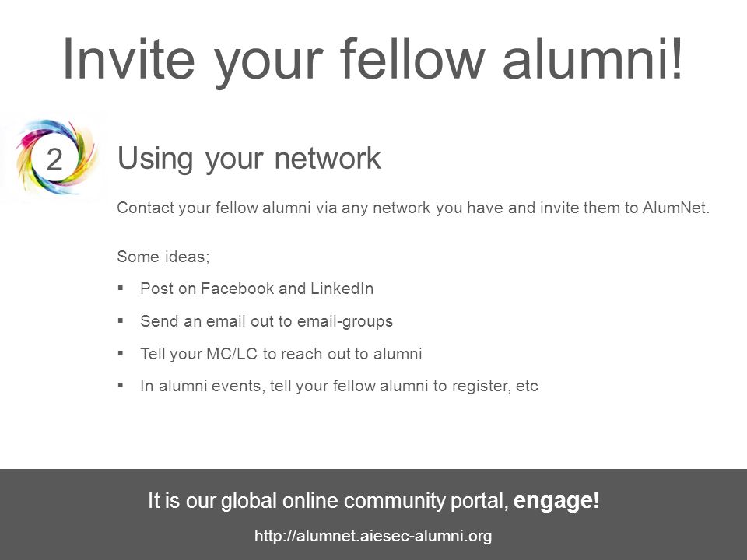The image size is (747, 560).
Task: Click the bold 'engage!' word in footer
Action: click(x=556, y=500)
